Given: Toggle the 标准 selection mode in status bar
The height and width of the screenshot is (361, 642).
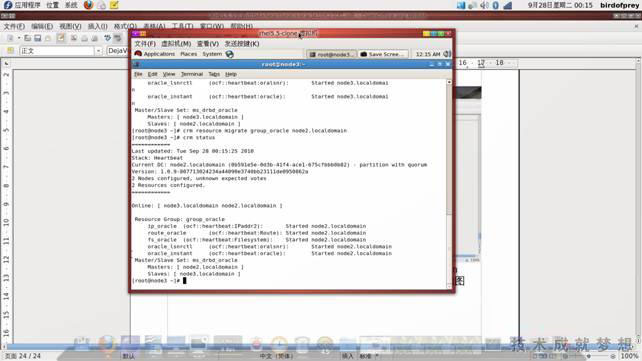Looking at the screenshot, I should [x=365, y=356].
